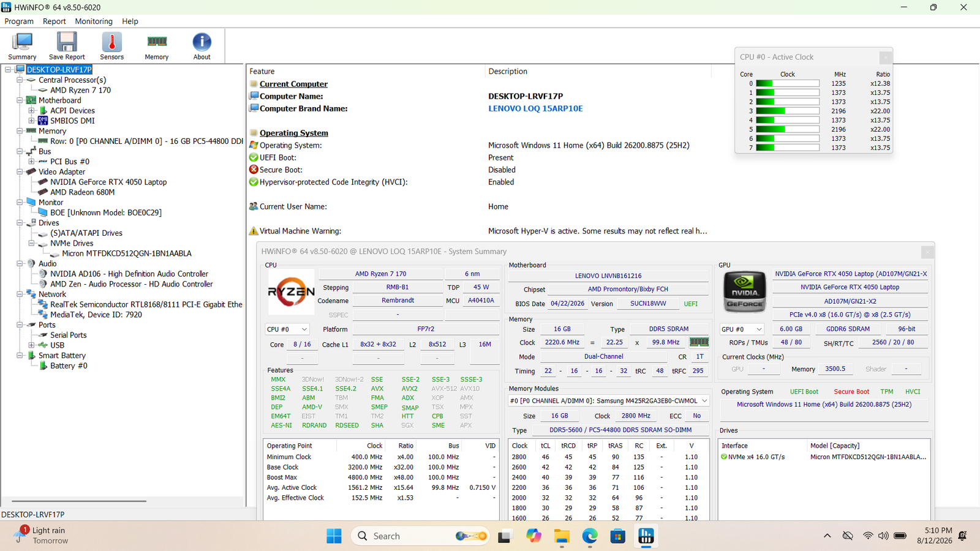Show hidden system tray icons

(827, 536)
